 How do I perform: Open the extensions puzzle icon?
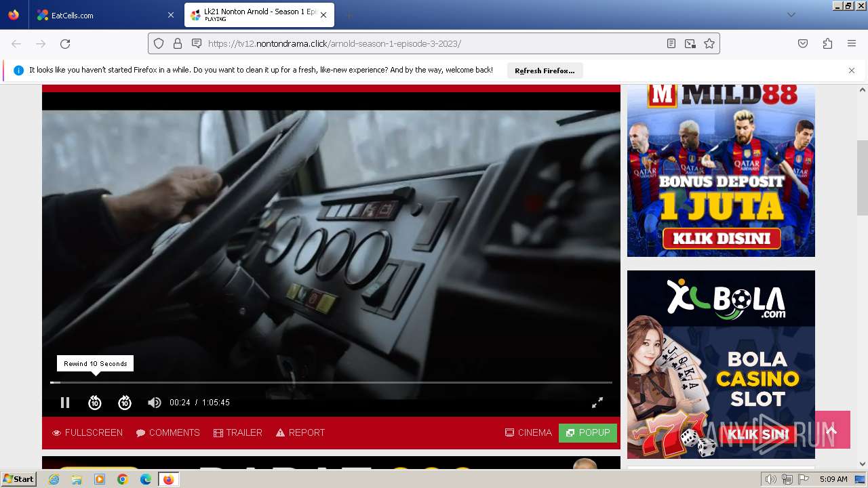827,43
